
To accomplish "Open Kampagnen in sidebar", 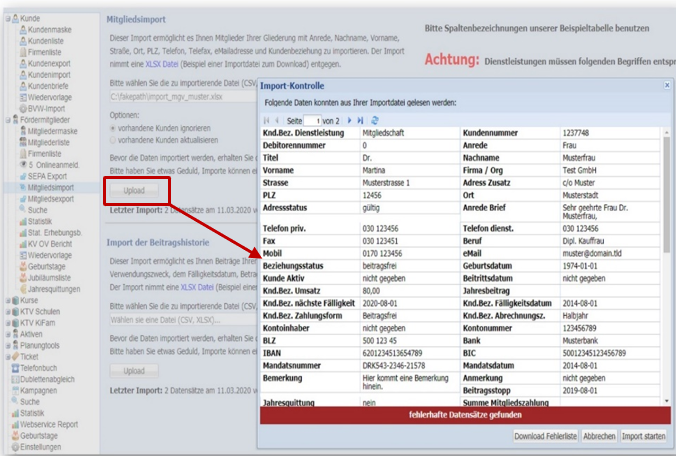I will [34, 390].
